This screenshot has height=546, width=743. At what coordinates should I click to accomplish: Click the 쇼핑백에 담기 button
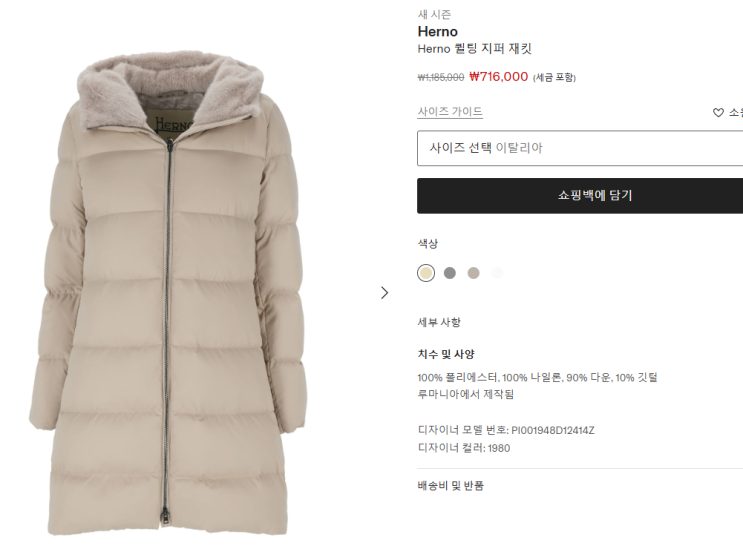click(580, 196)
